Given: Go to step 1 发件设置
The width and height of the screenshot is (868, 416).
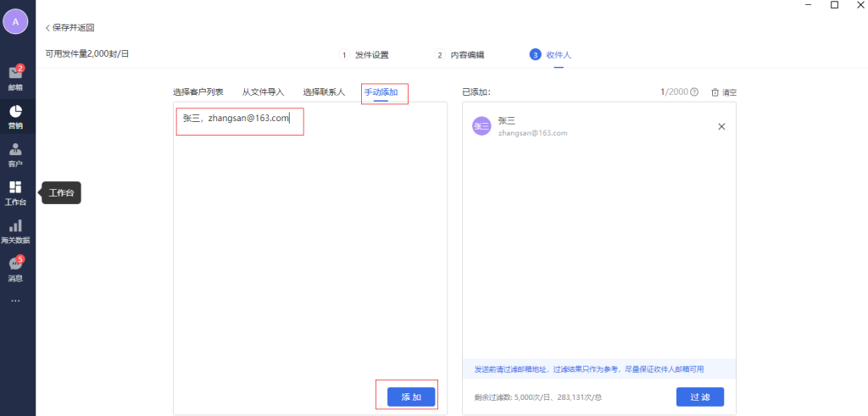Looking at the screenshot, I should pyautogui.click(x=364, y=55).
